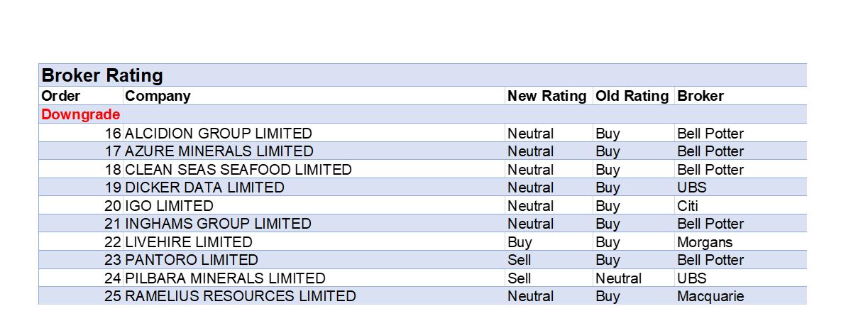Select the LIVEHIRE LIMITED cell
The image size is (868, 326).
pyautogui.click(x=189, y=242)
